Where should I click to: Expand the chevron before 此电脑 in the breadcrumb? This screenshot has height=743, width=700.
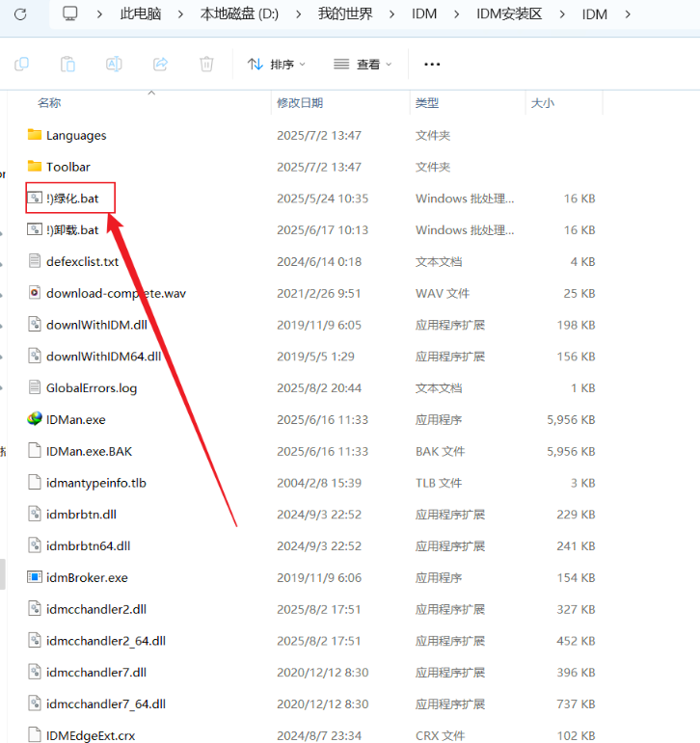(x=99, y=14)
